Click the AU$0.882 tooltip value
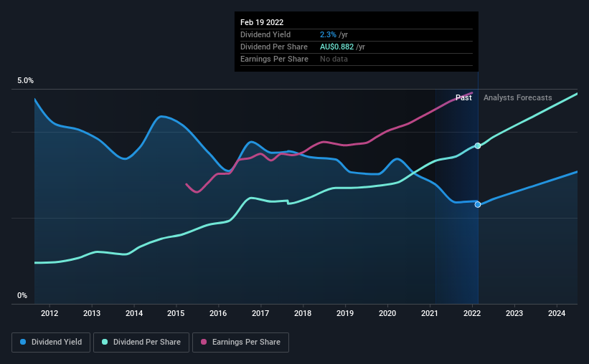The image size is (589, 364). pos(336,47)
